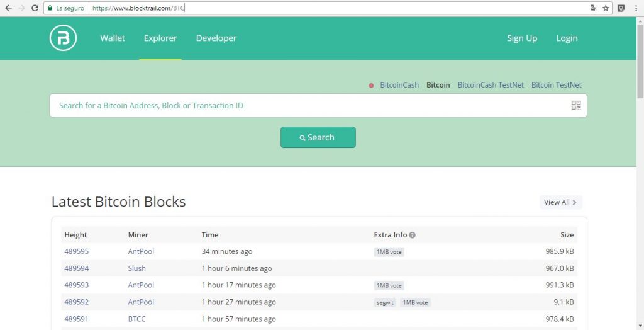Screen dimensions: 644x330
Task: Click '1 hour 17 minutes ago' cell
Action: tap(238, 285)
